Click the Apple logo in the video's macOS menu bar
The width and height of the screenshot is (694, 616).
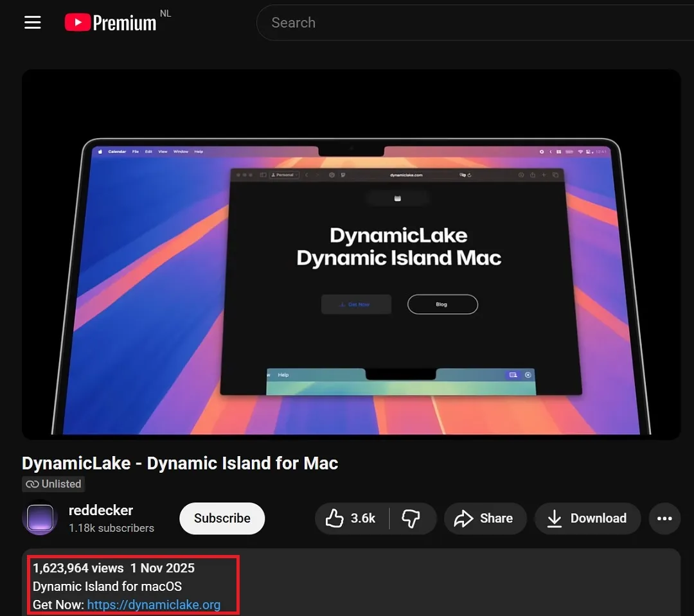tap(100, 152)
